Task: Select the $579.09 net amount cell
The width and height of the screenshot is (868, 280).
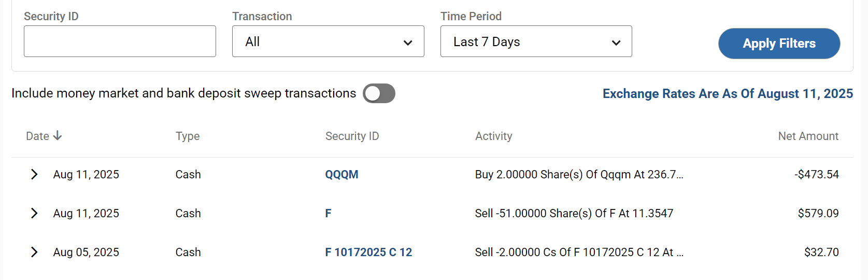Action: 818,213
